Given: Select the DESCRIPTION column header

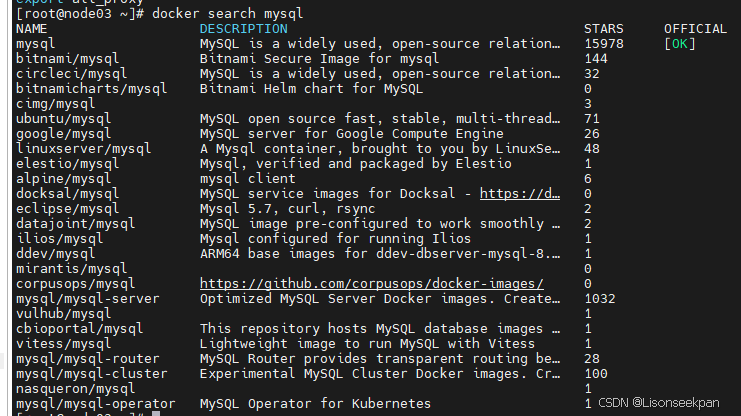Looking at the screenshot, I should [x=243, y=29].
